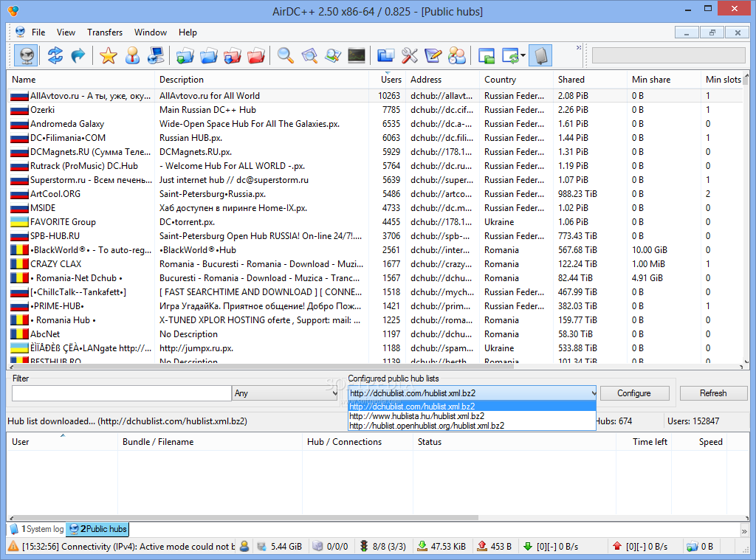Open Search with the magnifying glass icon
This screenshot has width=756, height=560.
(x=286, y=55)
